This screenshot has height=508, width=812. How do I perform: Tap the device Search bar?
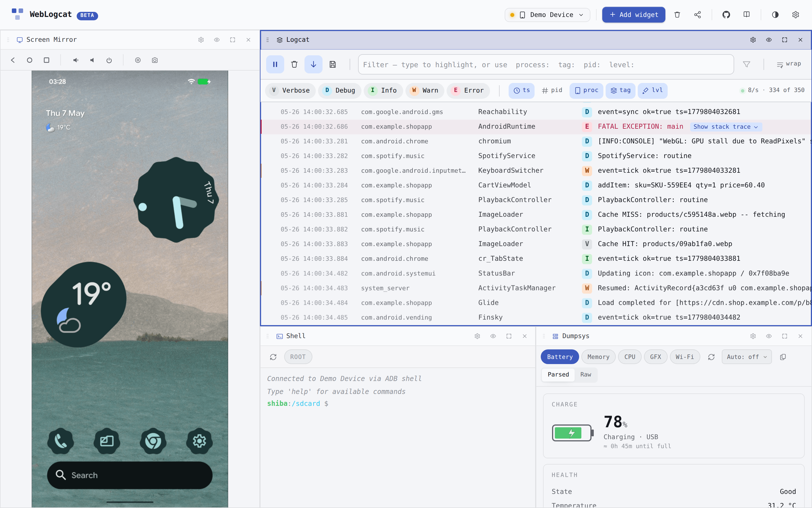point(130,475)
